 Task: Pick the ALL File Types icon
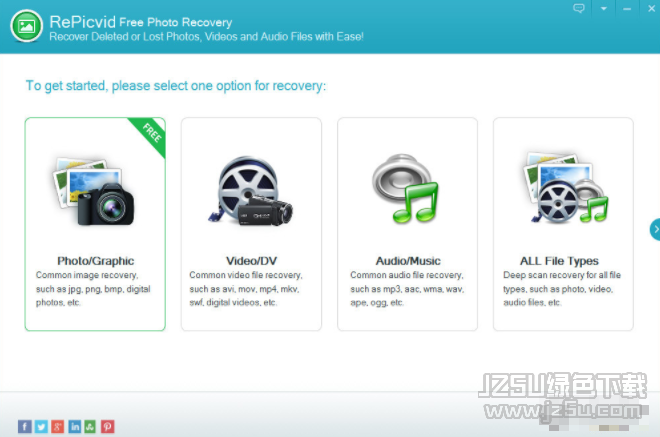tap(565, 187)
